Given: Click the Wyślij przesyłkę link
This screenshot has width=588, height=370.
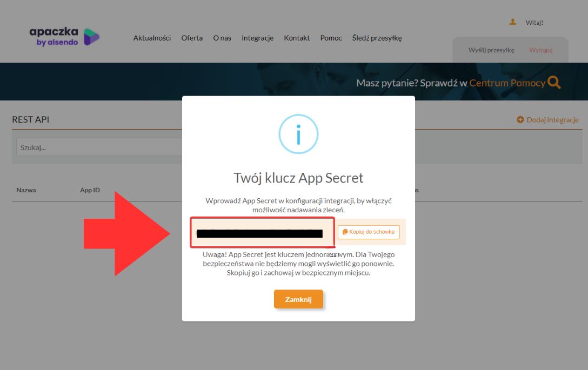Looking at the screenshot, I should point(491,50).
